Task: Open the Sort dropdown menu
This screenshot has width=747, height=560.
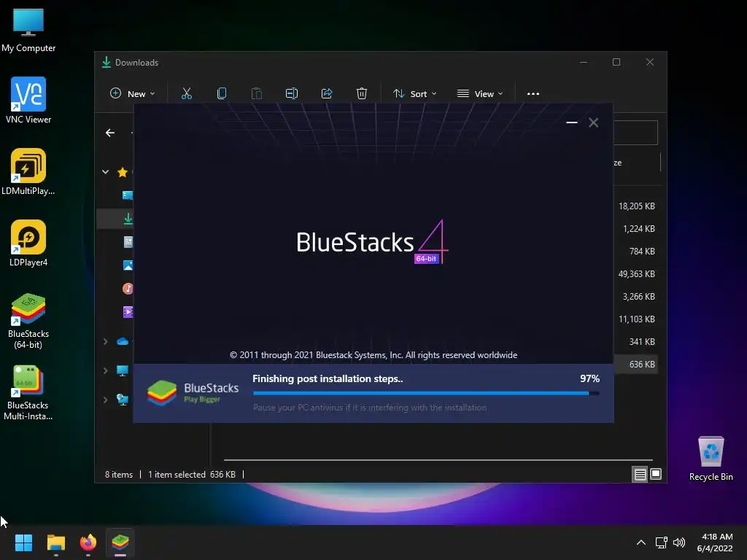Action: click(x=414, y=94)
